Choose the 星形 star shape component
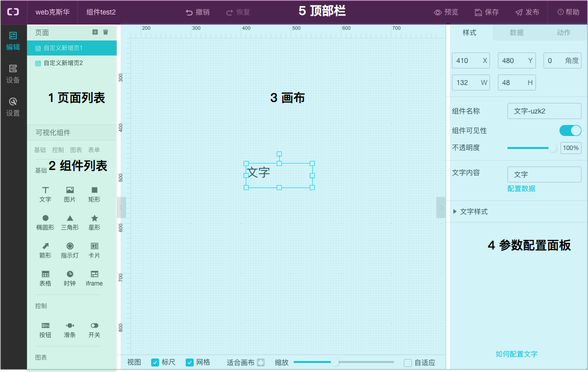588x372 pixels. pyautogui.click(x=94, y=218)
